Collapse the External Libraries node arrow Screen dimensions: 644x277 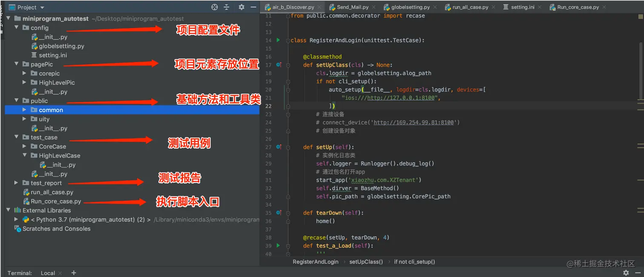pyautogui.click(x=9, y=210)
